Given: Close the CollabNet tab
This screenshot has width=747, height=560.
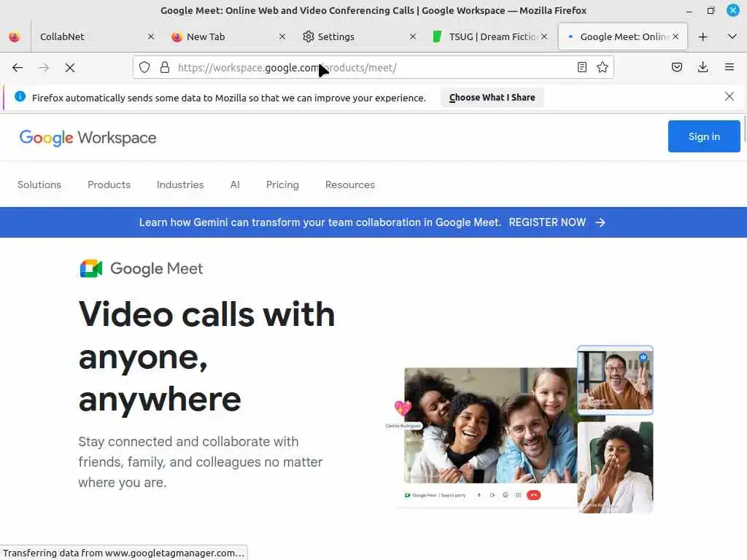Looking at the screenshot, I should coord(151,36).
